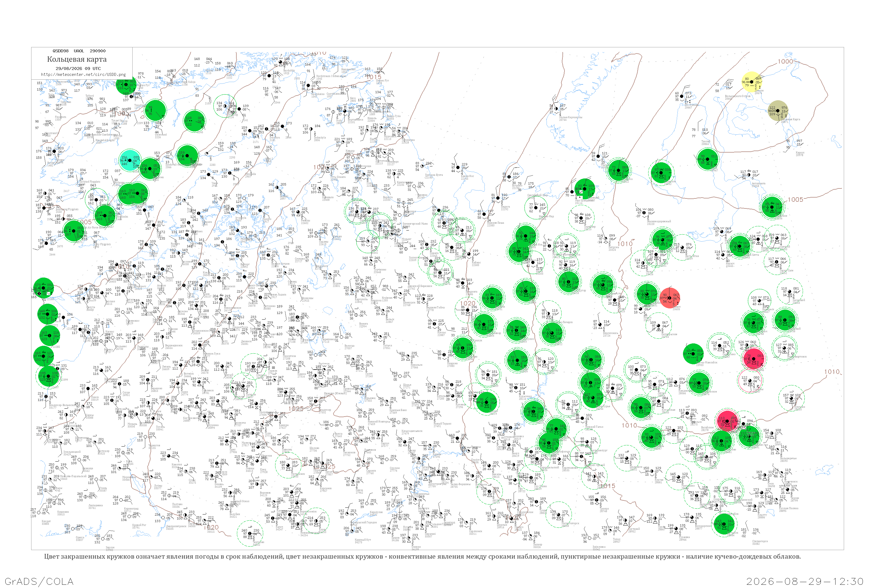Select the 29/08/2026 09 UTC date label

tap(78, 69)
